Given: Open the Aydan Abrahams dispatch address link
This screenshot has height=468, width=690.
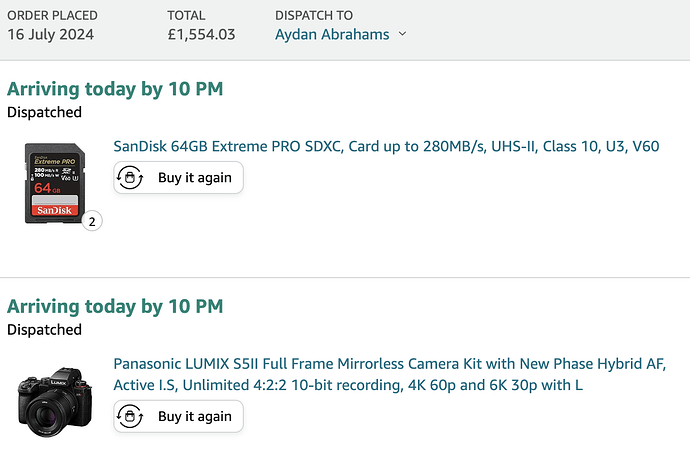Looking at the screenshot, I should coord(332,34).
